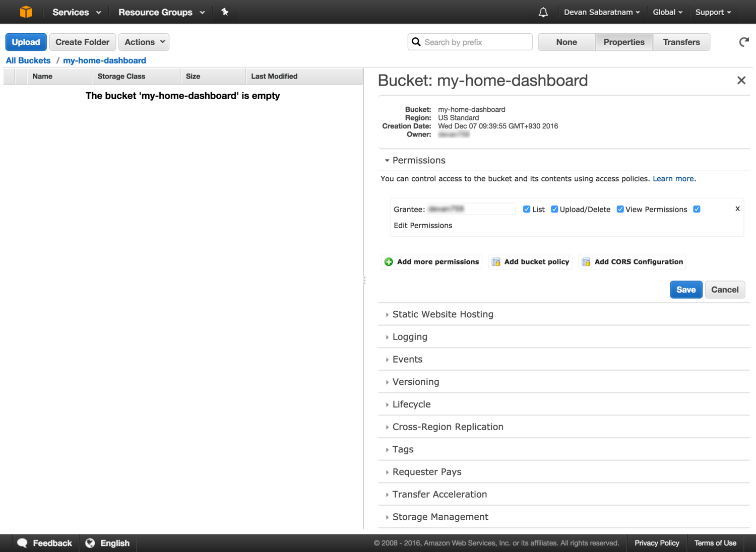
Task: Click the CORS configuration document icon
Action: (586, 262)
